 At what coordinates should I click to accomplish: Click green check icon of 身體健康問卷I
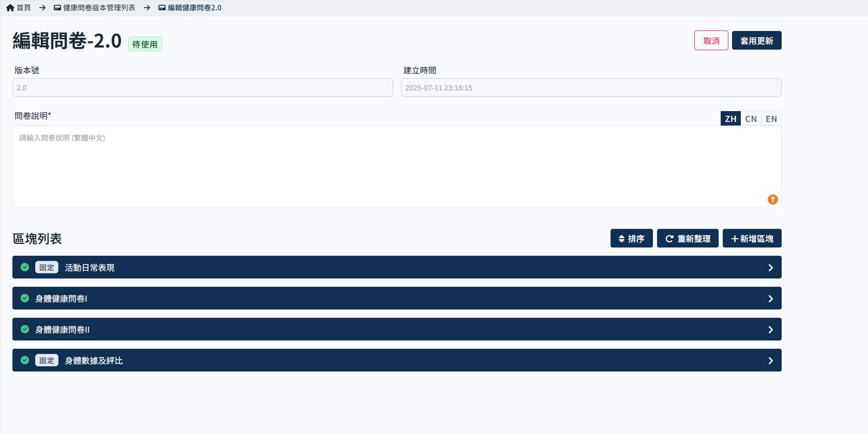pyautogui.click(x=25, y=298)
